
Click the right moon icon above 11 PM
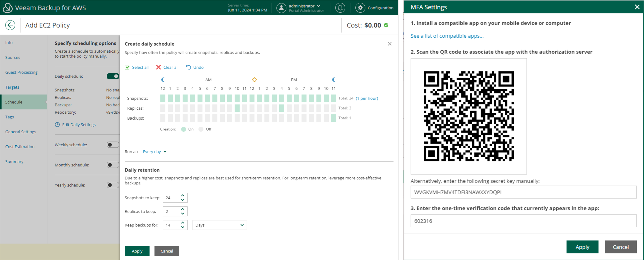point(333,79)
